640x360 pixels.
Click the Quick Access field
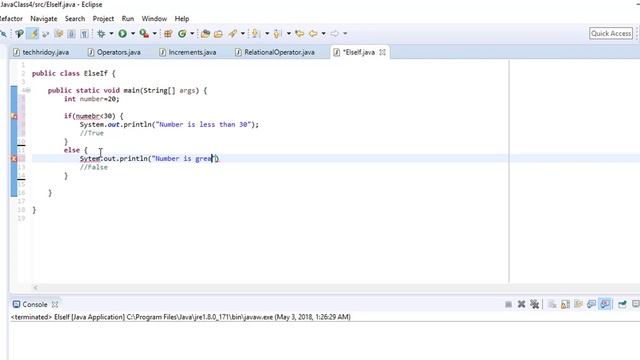(x=611, y=33)
